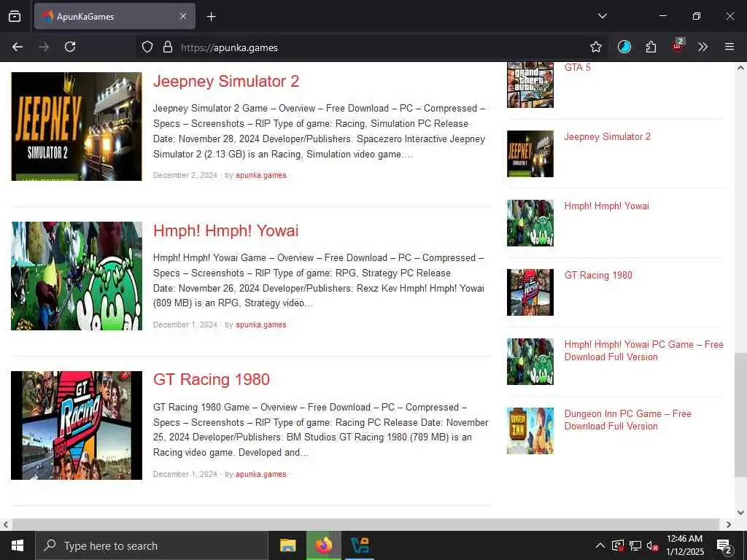
Task: Expand the list all tabs dropdown
Action: (x=602, y=16)
